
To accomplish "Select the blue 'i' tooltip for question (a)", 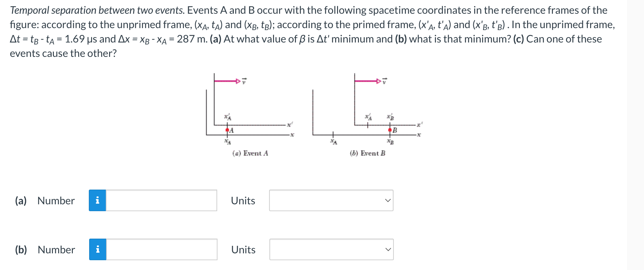I will pos(97,201).
